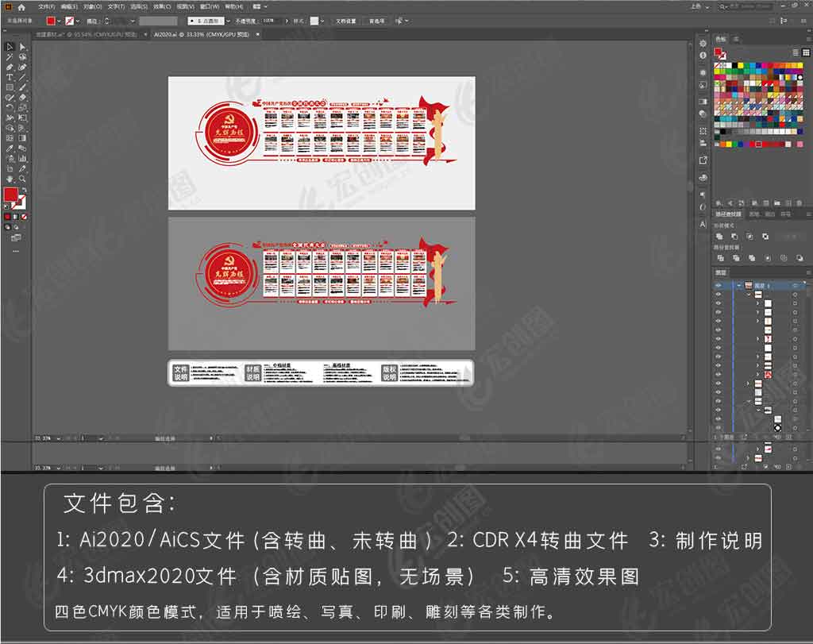The height and width of the screenshot is (644, 813).
Task: Click Exclude shape mode icon
Action: tap(765, 237)
